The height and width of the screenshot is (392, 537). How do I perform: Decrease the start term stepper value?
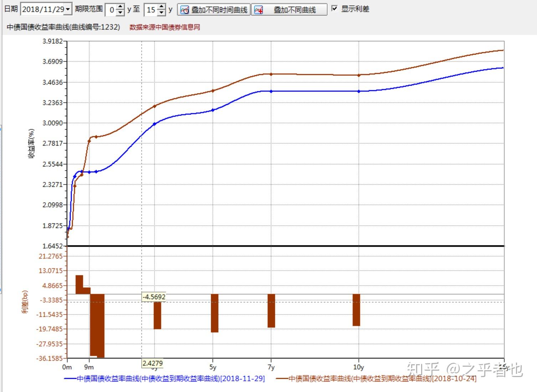(x=121, y=12)
